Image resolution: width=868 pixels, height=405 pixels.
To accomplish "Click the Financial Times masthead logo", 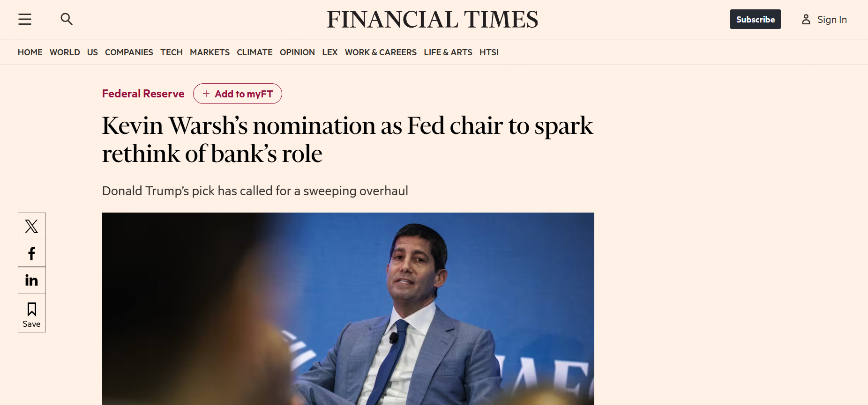I will click(x=432, y=19).
